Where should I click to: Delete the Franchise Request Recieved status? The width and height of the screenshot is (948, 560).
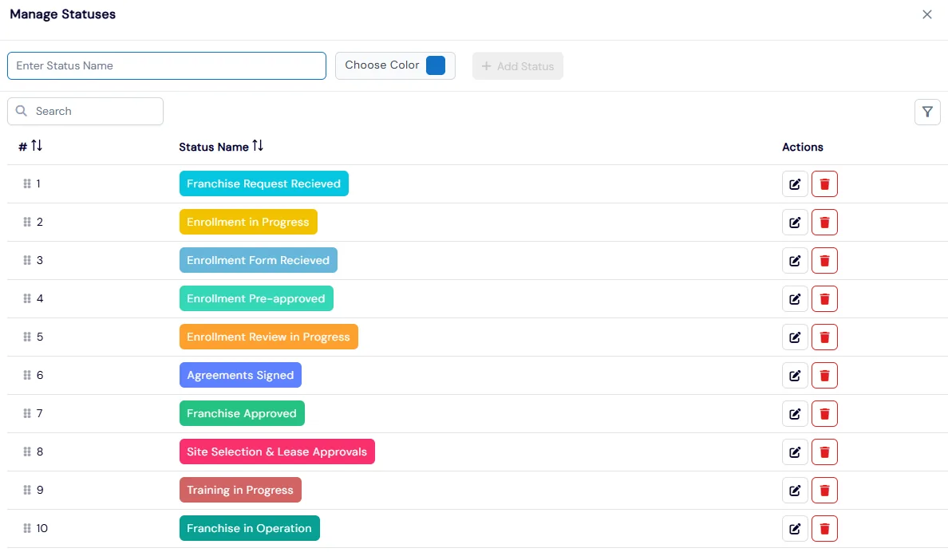click(824, 183)
